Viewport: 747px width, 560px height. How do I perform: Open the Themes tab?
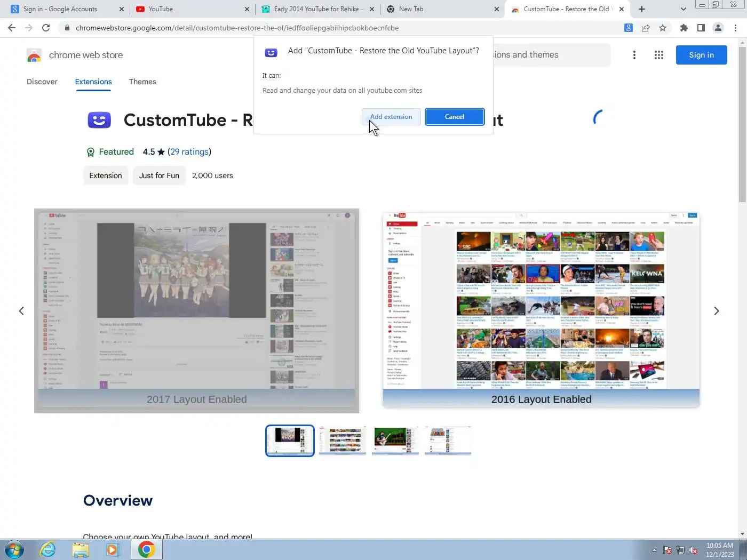point(142,82)
